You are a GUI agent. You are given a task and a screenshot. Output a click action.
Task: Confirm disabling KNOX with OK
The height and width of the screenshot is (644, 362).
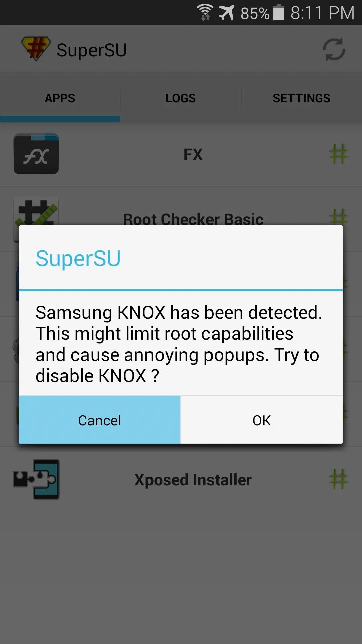tap(262, 420)
